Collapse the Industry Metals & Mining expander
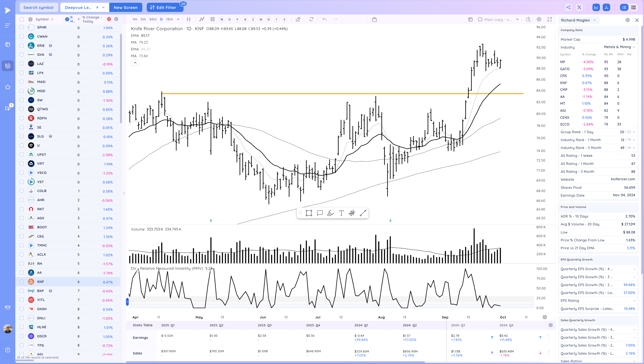The width and height of the screenshot is (644, 364). click(634, 47)
